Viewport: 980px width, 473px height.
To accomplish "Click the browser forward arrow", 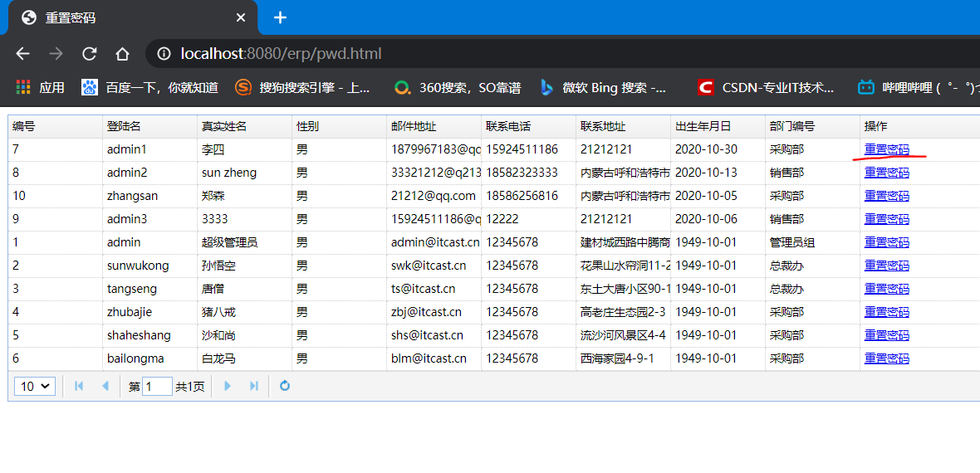I will pos(56,54).
